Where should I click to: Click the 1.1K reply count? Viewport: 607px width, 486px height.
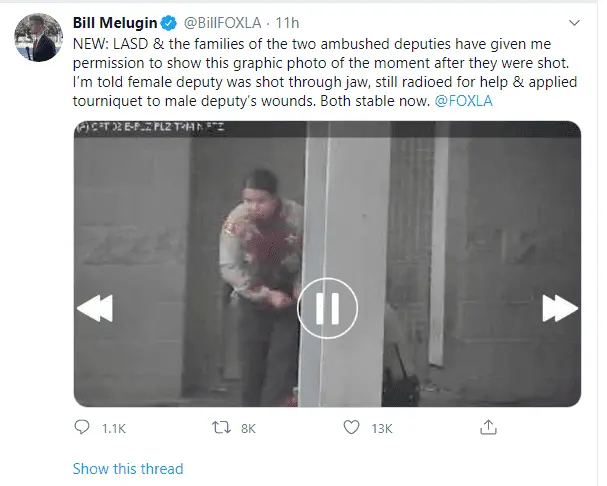coord(114,429)
